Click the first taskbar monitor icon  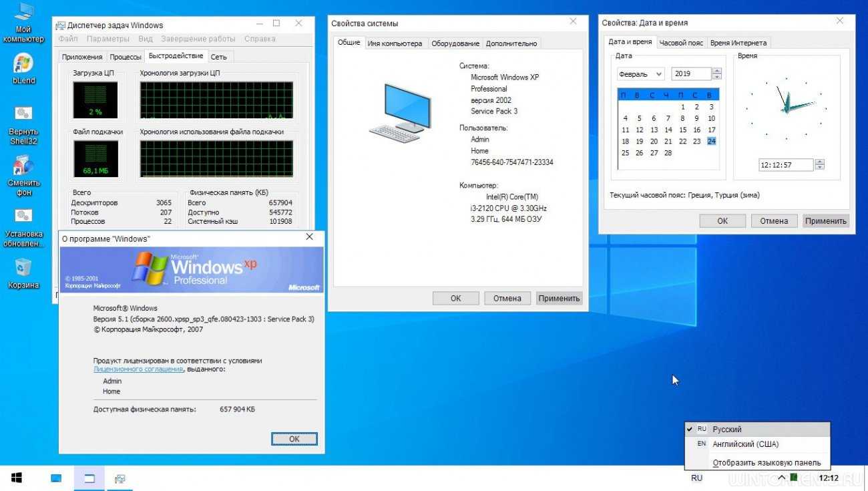[x=56, y=478]
